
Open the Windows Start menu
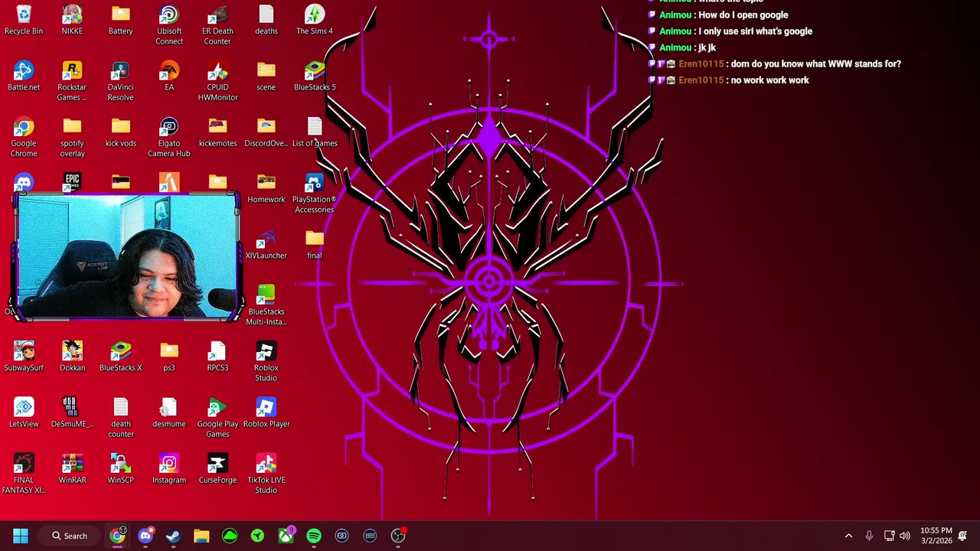tap(21, 536)
